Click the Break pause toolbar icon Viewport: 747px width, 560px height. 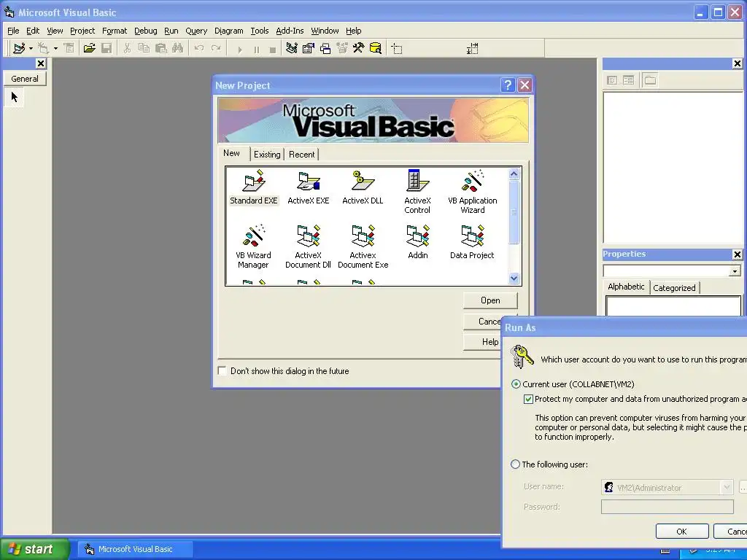[x=256, y=50]
